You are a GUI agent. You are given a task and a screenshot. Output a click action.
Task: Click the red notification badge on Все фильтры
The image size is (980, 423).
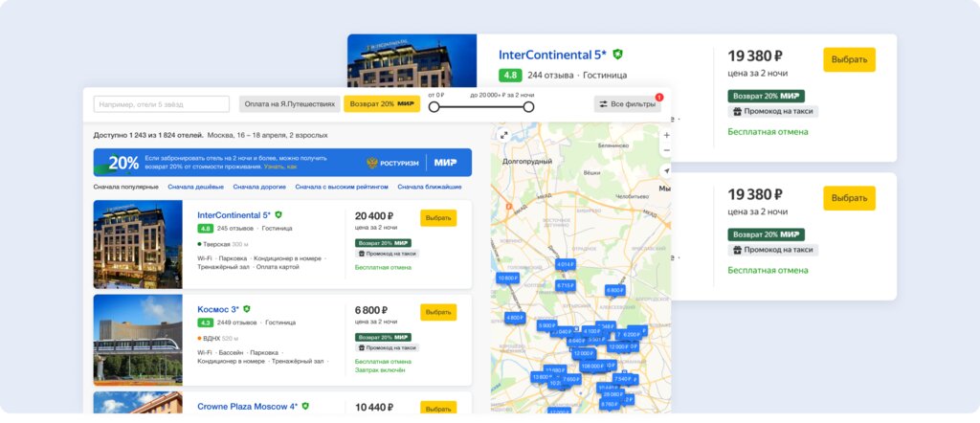click(x=658, y=97)
